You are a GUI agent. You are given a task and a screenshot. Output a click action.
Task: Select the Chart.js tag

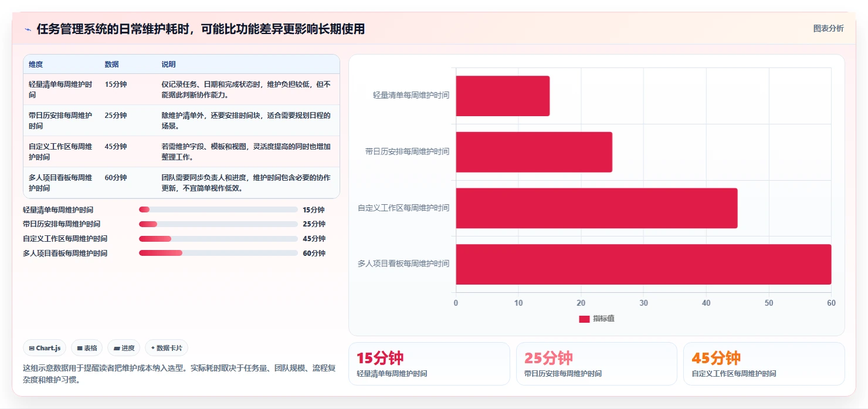[45, 348]
